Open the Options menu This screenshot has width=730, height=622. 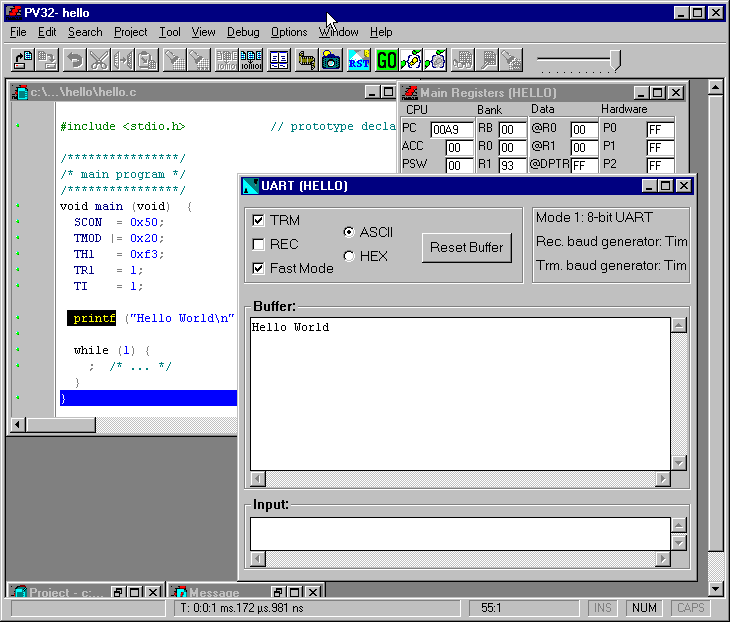[x=289, y=32]
